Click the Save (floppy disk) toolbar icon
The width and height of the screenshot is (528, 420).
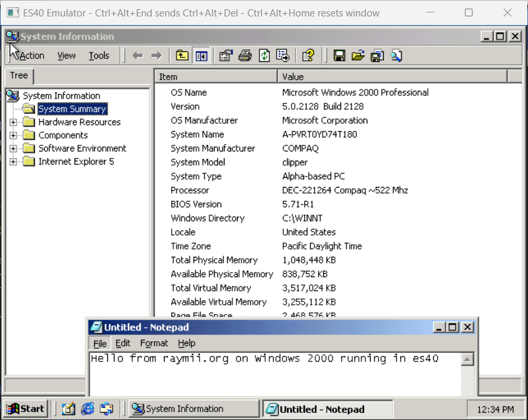pyautogui.click(x=340, y=55)
